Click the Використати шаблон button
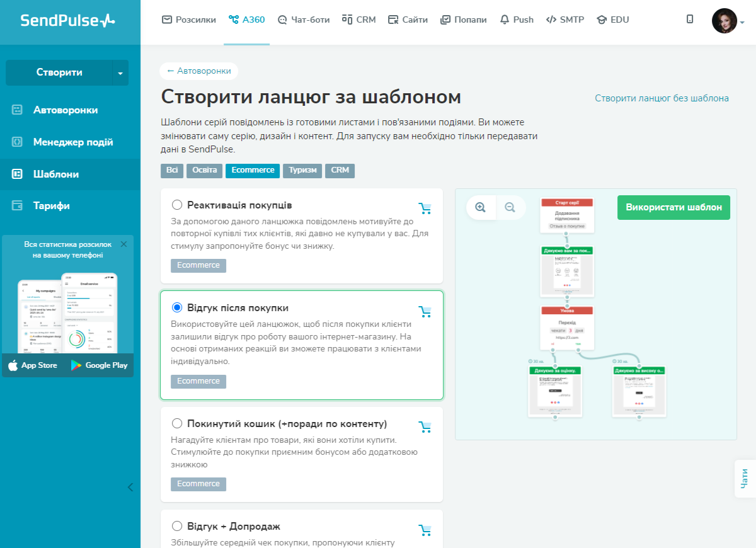The image size is (756, 548). click(673, 207)
